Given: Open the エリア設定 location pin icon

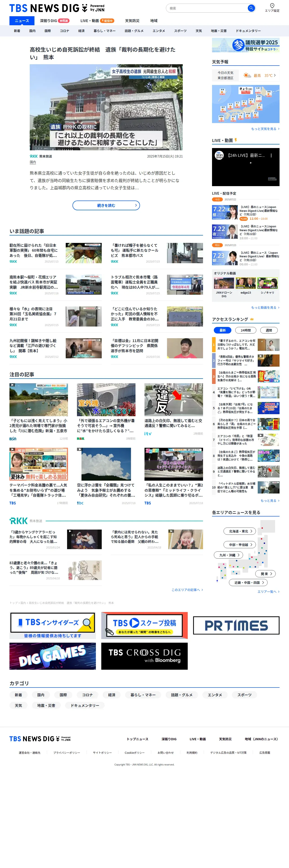Looking at the screenshot, I should [x=272, y=5].
